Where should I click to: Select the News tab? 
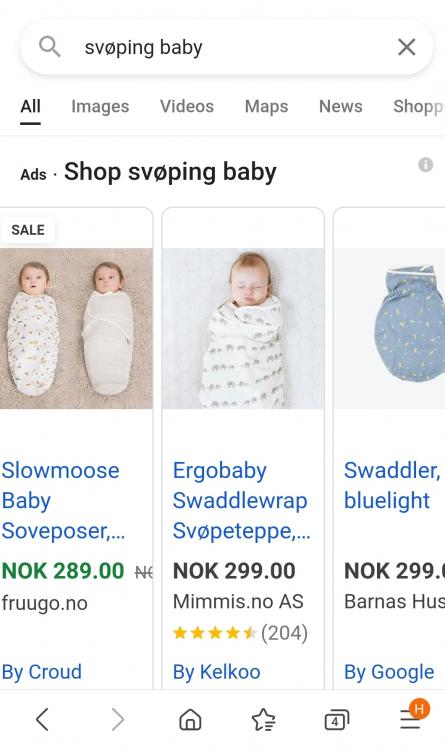coord(341,106)
